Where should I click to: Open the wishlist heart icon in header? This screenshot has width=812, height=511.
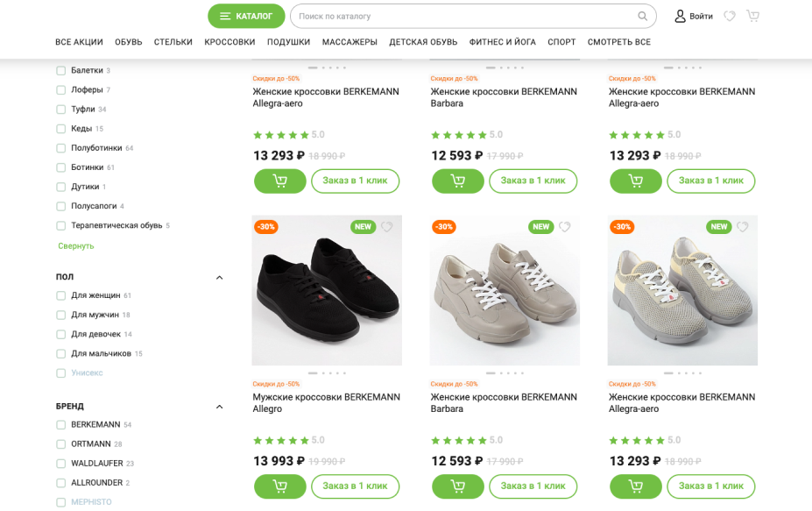730,16
